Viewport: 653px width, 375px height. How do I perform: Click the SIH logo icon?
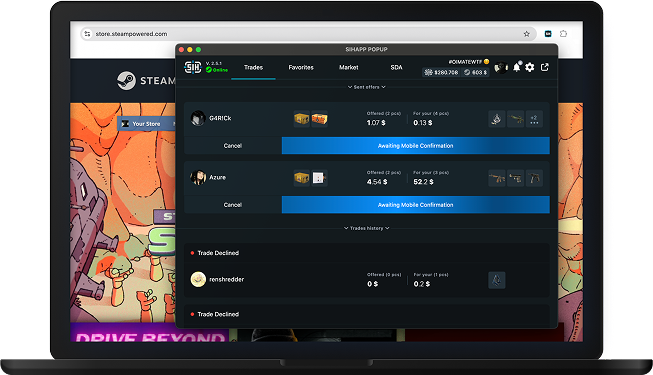[x=193, y=67]
